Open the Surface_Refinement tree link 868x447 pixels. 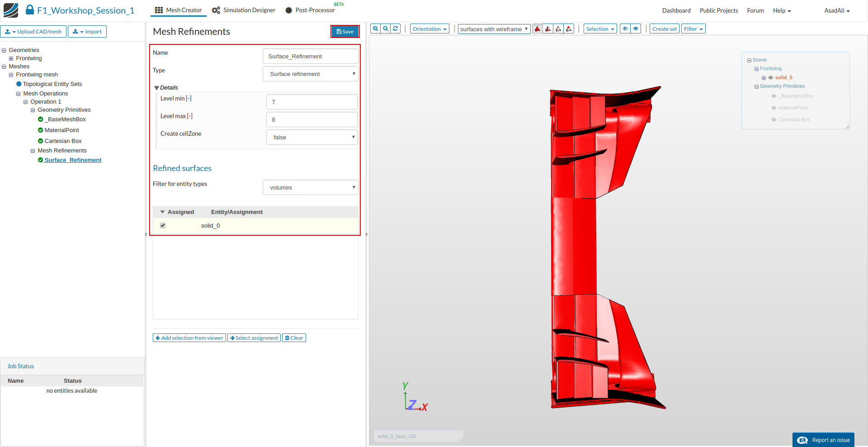point(73,160)
